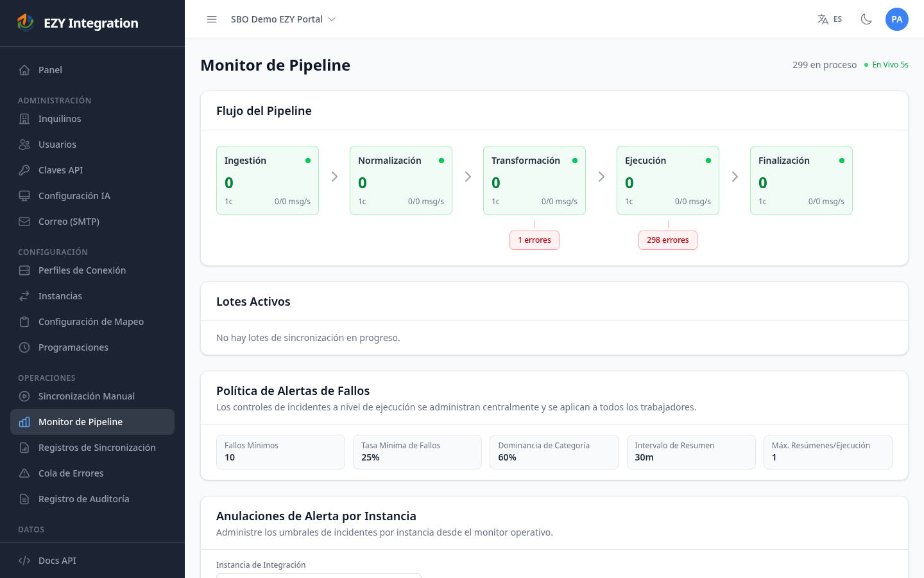Click the Máx. Resúmenes/Ejecución box

(x=828, y=452)
